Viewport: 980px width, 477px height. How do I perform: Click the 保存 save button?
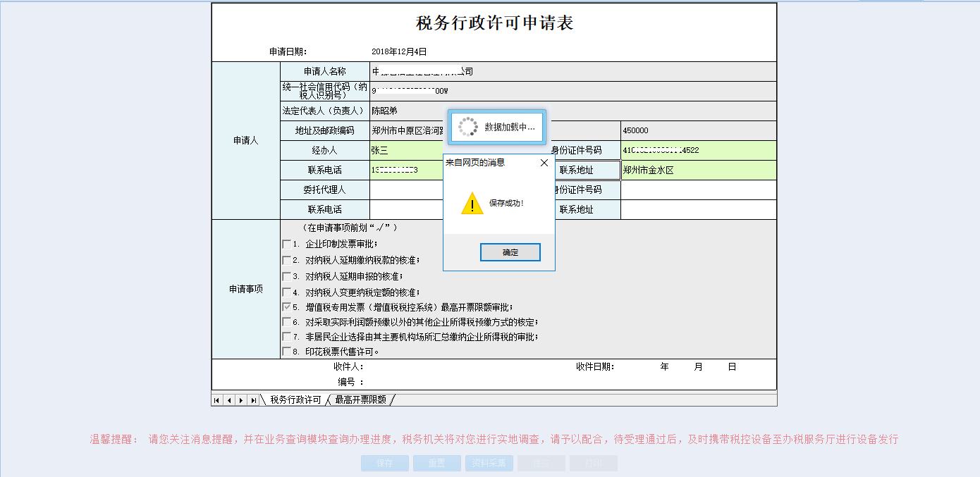[384, 463]
